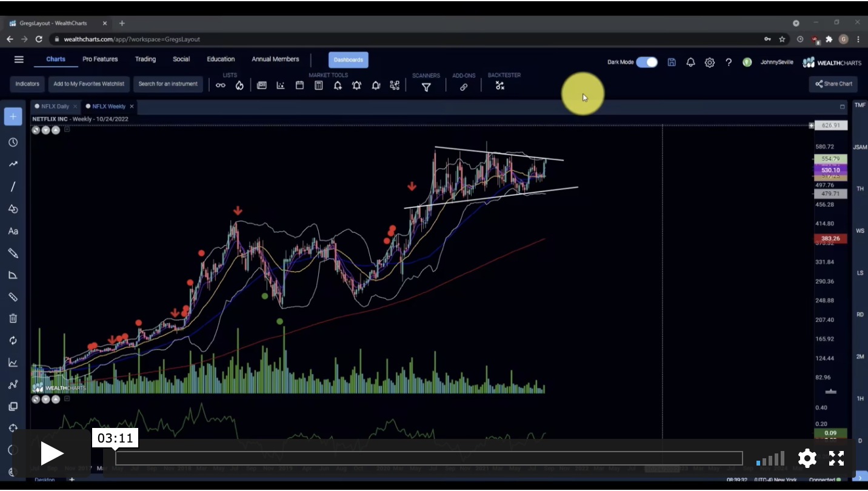The image size is (868, 491).
Task: Collapse price pane with down arrow circle
Action: point(46,130)
